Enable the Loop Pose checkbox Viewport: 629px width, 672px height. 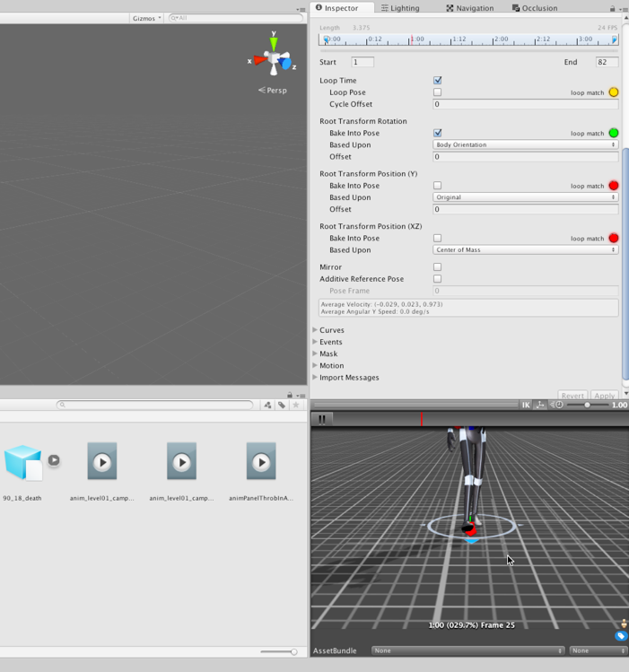(437, 92)
